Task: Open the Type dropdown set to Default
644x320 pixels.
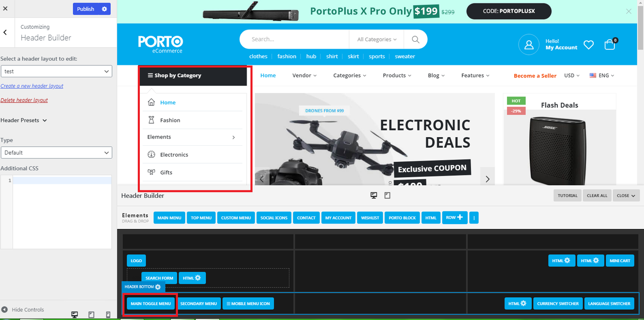Action: click(x=56, y=153)
